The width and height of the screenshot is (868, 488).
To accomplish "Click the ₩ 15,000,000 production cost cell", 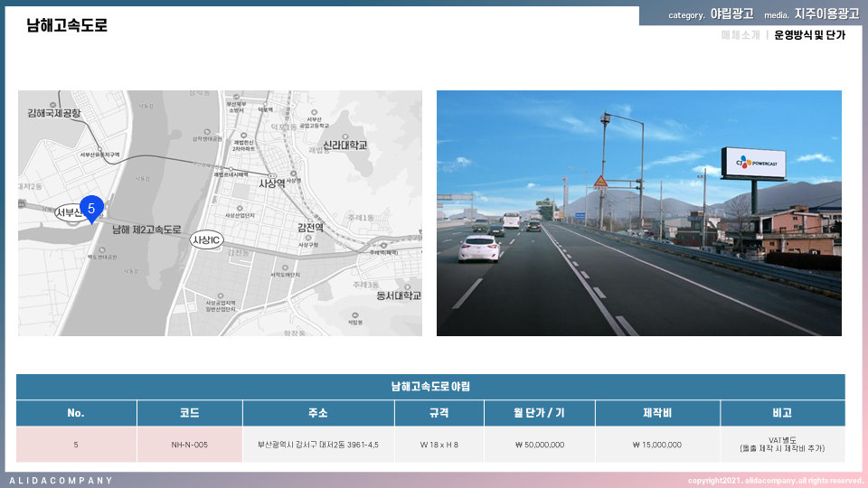I will coord(657,445).
